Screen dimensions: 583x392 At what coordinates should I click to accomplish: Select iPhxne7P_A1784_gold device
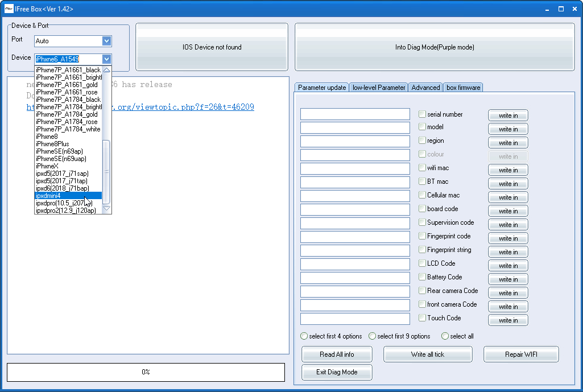[x=68, y=114]
